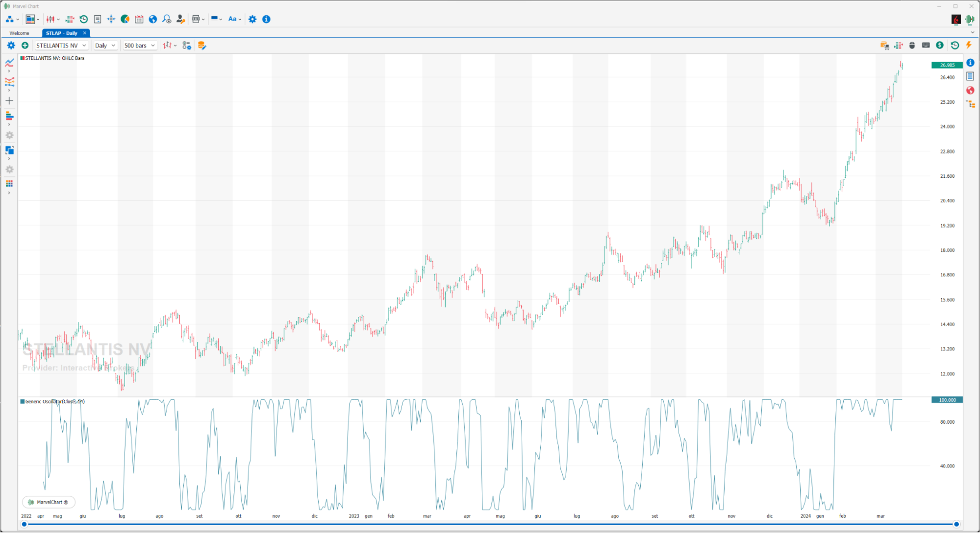Open the indicator settings toggle-gear icon
This screenshot has width=980, height=533.
click(187, 46)
